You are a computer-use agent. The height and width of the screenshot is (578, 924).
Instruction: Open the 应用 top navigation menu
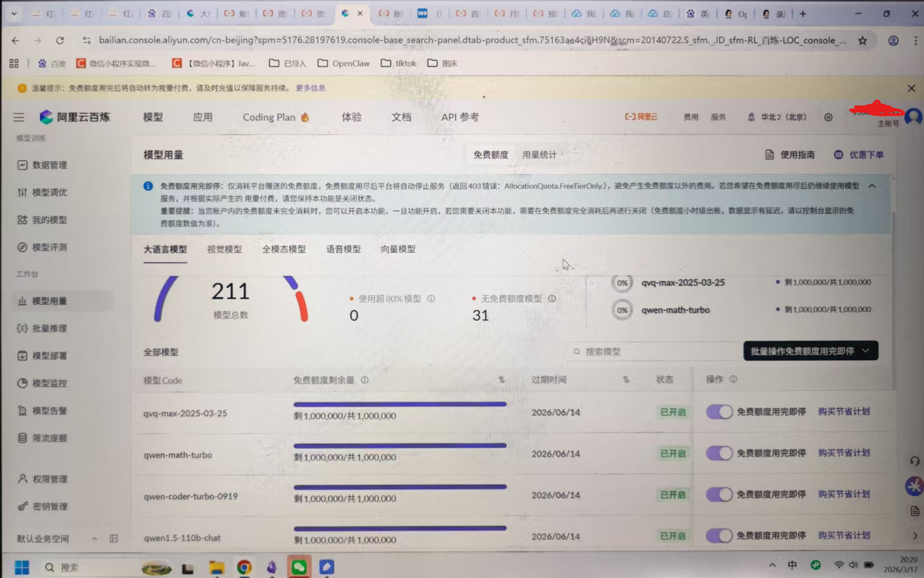[203, 117]
